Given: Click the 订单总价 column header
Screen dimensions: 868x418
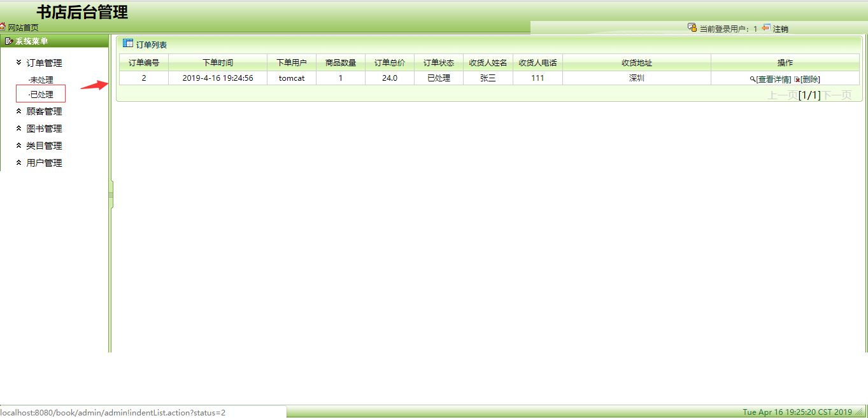Looking at the screenshot, I should coord(390,62).
